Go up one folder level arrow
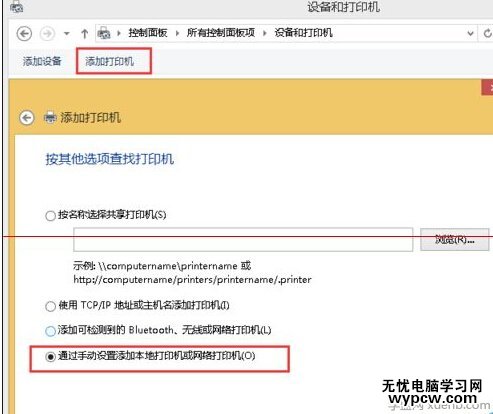This screenshot has width=493, height=414. (85, 33)
